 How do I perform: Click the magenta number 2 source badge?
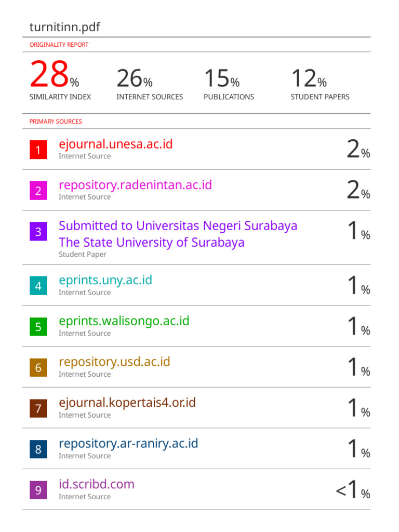coord(38,191)
